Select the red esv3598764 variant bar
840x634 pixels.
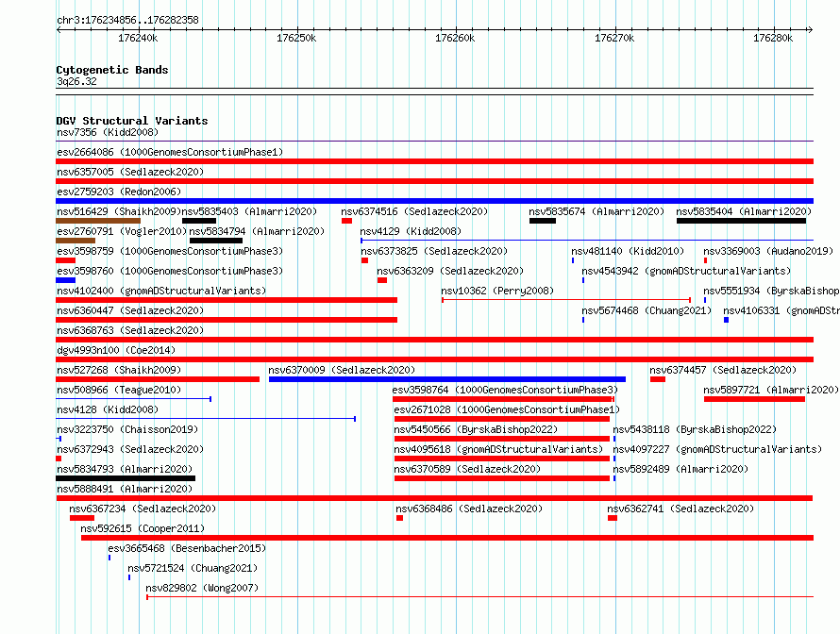point(503,399)
